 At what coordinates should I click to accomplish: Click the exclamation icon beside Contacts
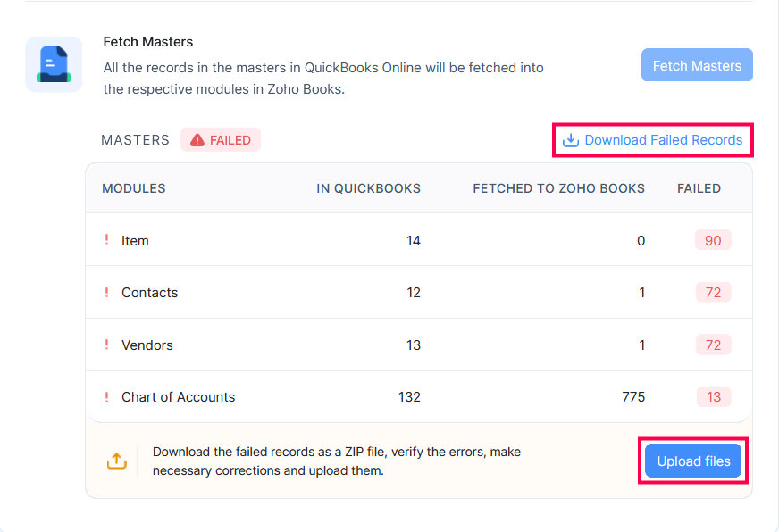click(107, 293)
